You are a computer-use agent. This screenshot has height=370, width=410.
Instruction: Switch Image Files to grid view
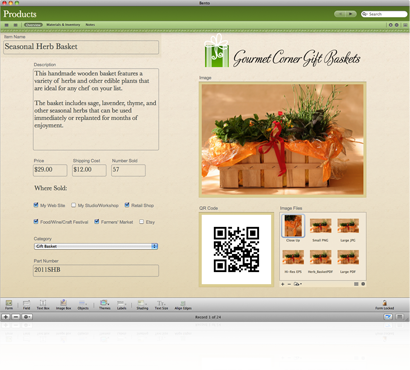pos(356,284)
